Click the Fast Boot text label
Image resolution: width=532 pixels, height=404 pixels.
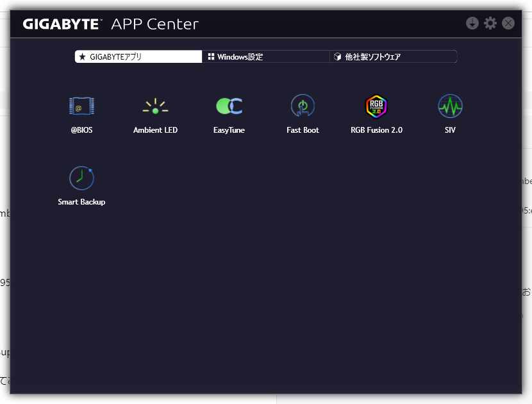303,130
